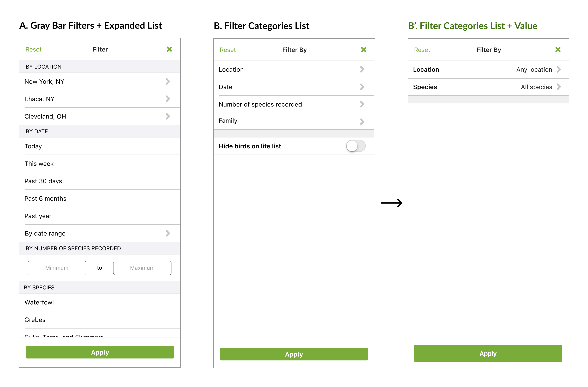The width and height of the screenshot is (588, 387).
Task: Close the middle Filter By panel
Action: coord(363,50)
